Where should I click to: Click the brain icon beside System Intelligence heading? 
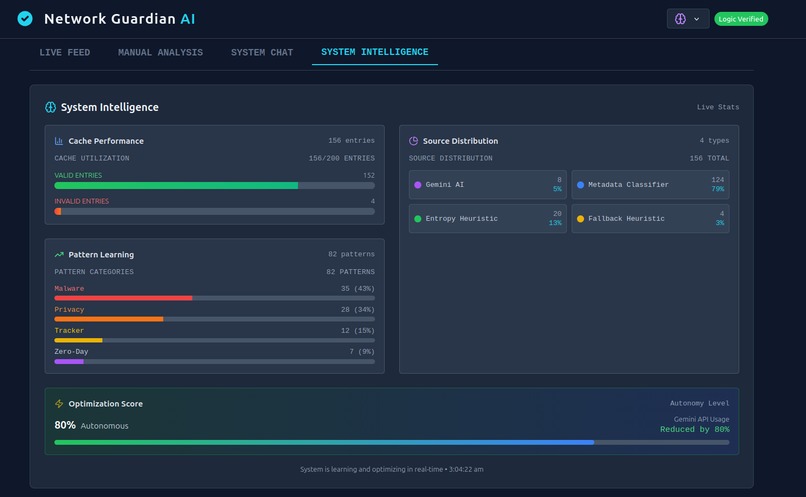[x=50, y=107]
